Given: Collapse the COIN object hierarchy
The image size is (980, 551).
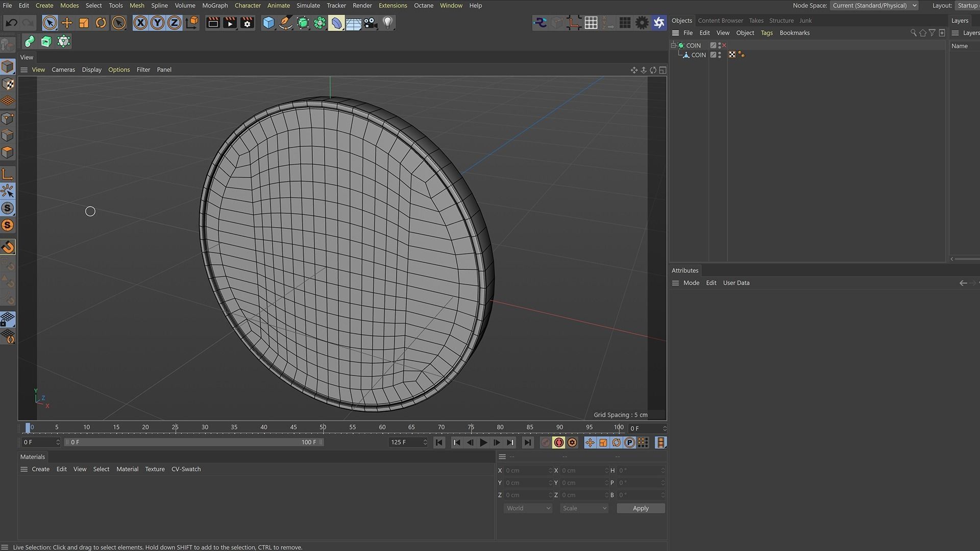Looking at the screenshot, I should click(673, 45).
